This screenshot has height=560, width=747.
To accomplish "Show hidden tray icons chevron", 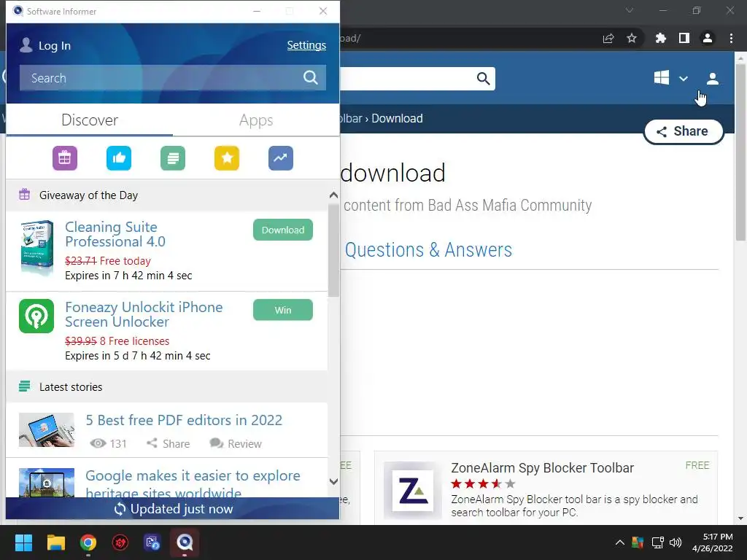I will [x=620, y=542].
